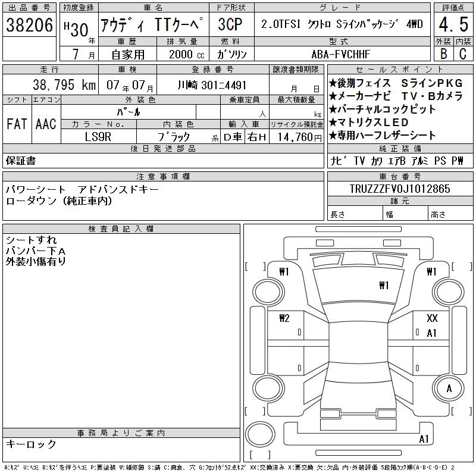Screen dimensions: 476x476
Task: Click the W2 damage marker on the car diagram
Action: pyautogui.click(x=284, y=318)
